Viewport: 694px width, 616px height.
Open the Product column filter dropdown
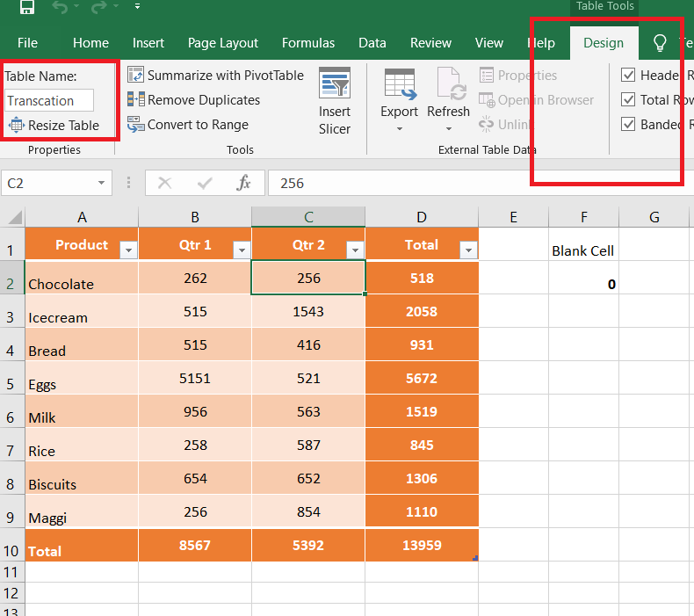pyautogui.click(x=129, y=250)
